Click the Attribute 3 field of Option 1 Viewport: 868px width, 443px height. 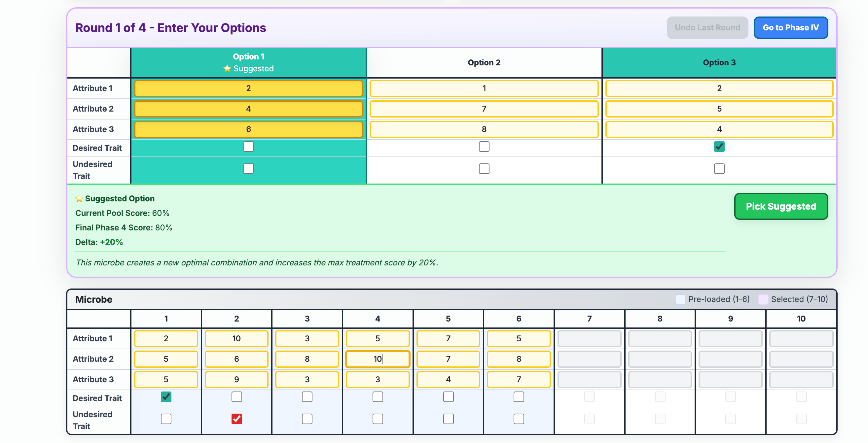248,129
